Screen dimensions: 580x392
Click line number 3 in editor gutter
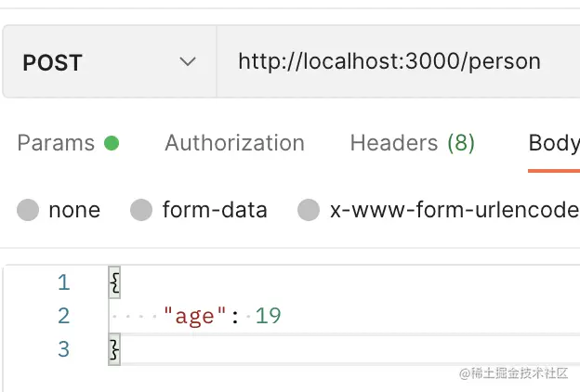(x=63, y=349)
